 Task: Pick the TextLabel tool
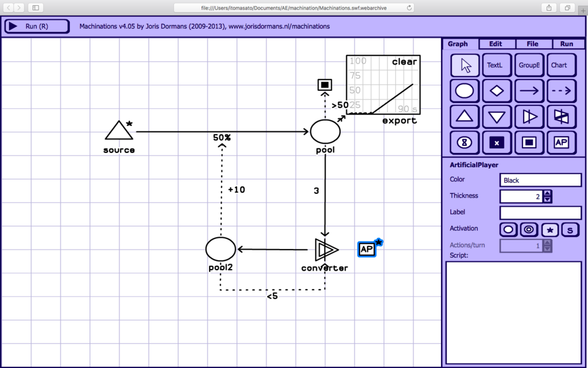click(x=497, y=66)
